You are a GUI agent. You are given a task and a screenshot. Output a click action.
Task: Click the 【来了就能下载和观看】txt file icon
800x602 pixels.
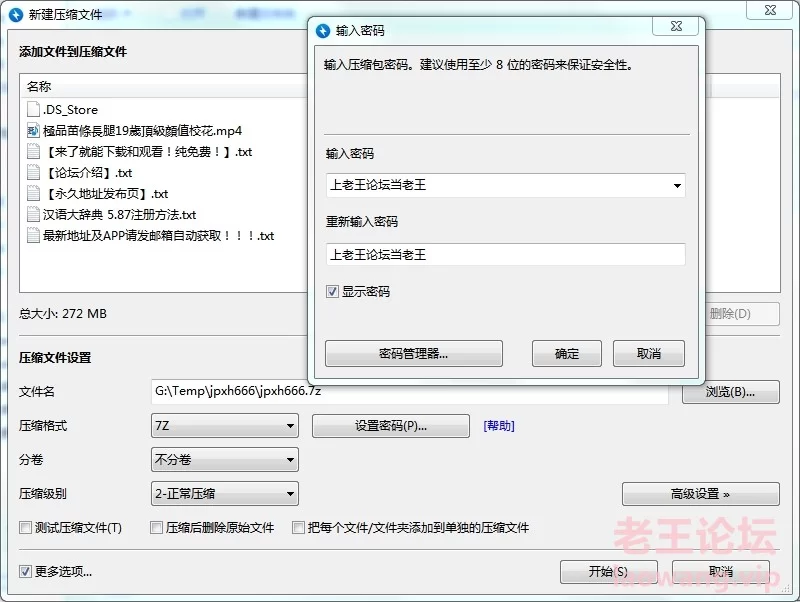tap(33, 152)
